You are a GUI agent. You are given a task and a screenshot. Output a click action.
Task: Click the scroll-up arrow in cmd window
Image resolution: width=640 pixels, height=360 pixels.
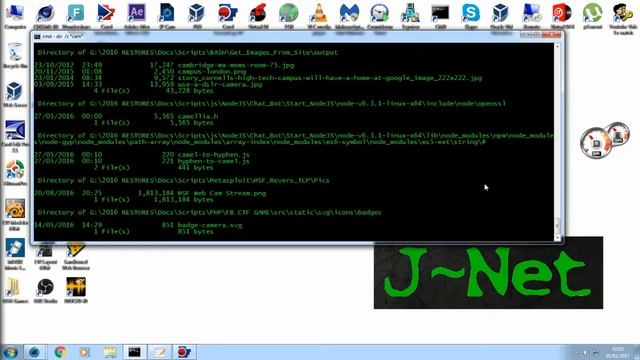tap(558, 46)
